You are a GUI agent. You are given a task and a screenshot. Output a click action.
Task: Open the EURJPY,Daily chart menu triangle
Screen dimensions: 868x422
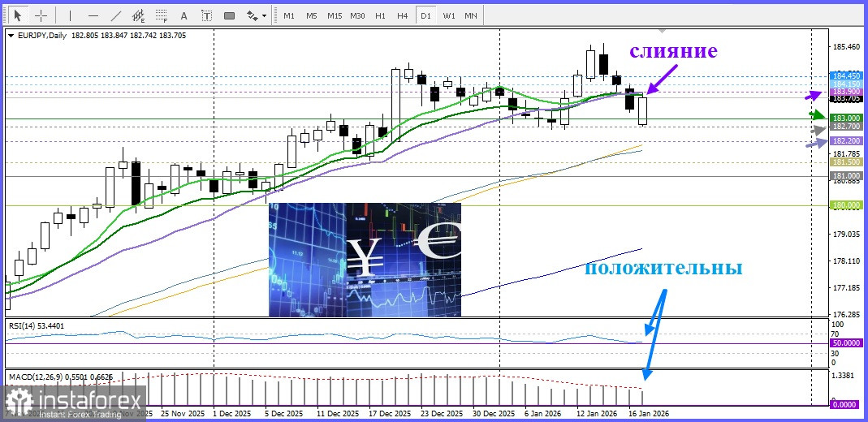point(11,36)
